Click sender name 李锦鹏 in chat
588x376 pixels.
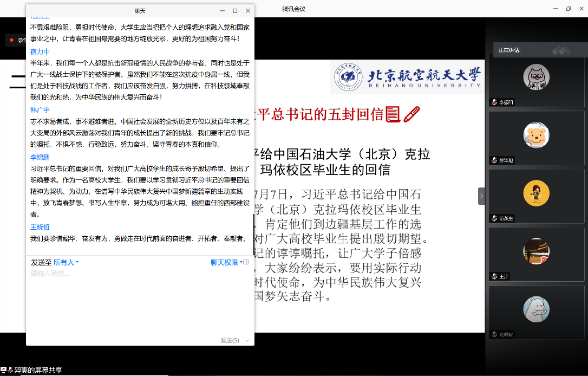coord(40,157)
